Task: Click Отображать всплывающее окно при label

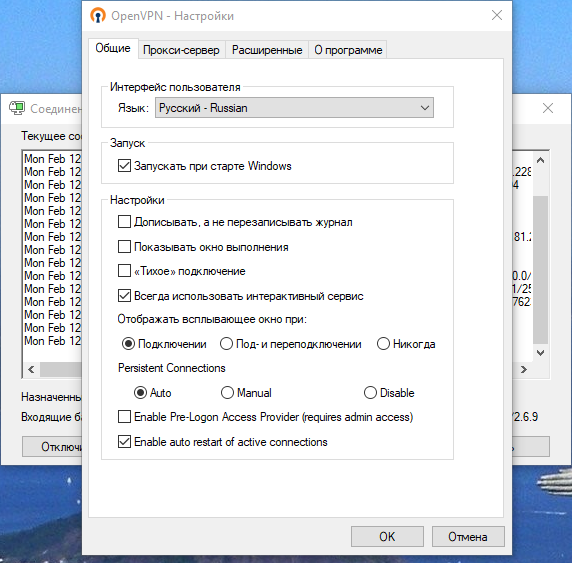Action: (x=212, y=319)
